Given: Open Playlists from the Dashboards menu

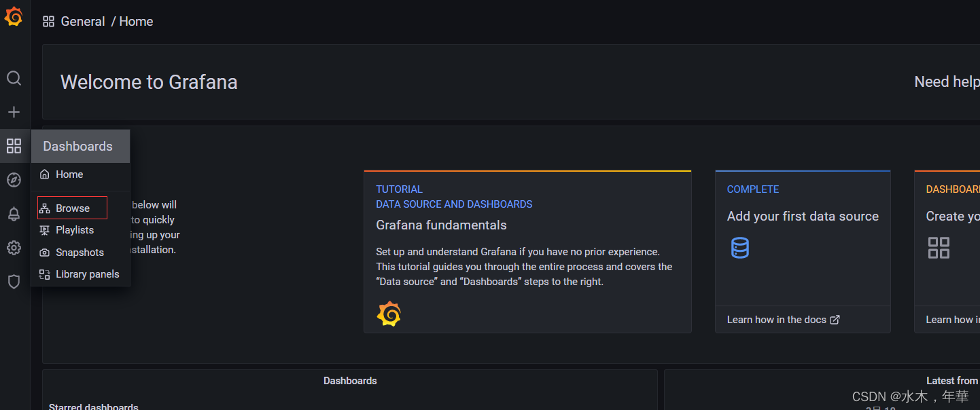Looking at the screenshot, I should pos(80,230).
